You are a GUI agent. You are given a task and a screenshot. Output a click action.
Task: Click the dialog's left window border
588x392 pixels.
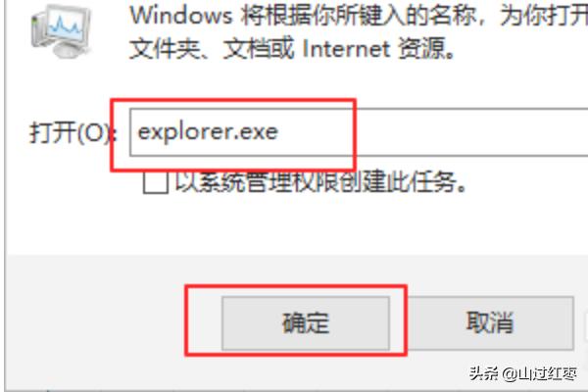[5, 195]
